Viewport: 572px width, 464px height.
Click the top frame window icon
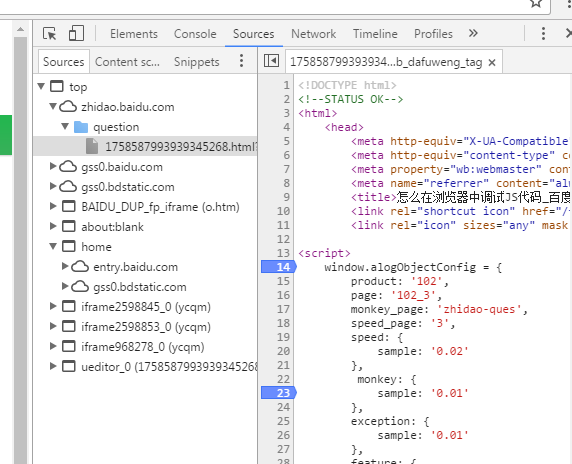(x=57, y=86)
